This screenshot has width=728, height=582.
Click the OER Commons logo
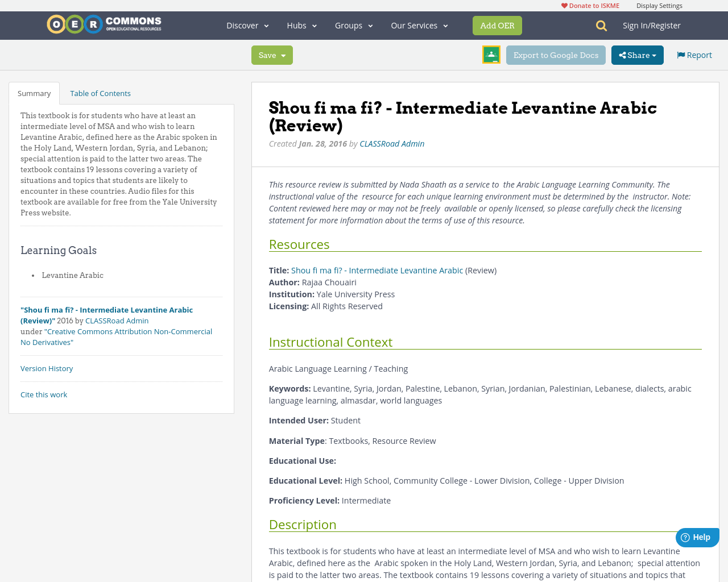tap(104, 24)
